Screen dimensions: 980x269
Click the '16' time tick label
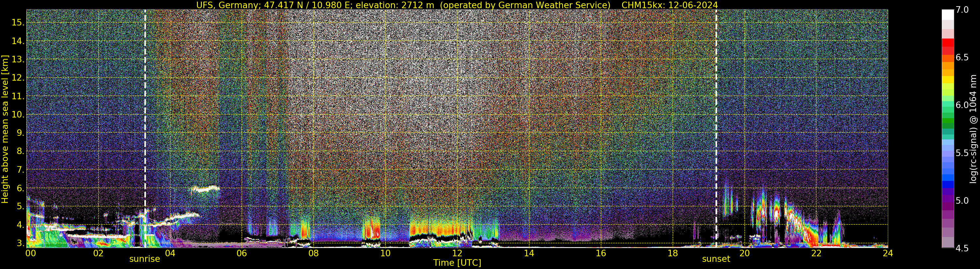click(x=601, y=253)
